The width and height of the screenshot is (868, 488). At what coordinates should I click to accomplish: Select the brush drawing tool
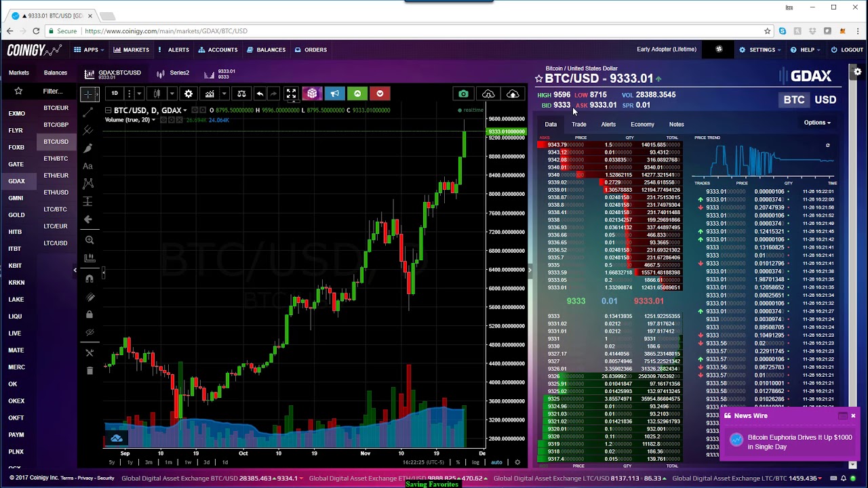pyautogui.click(x=89, y=148)
